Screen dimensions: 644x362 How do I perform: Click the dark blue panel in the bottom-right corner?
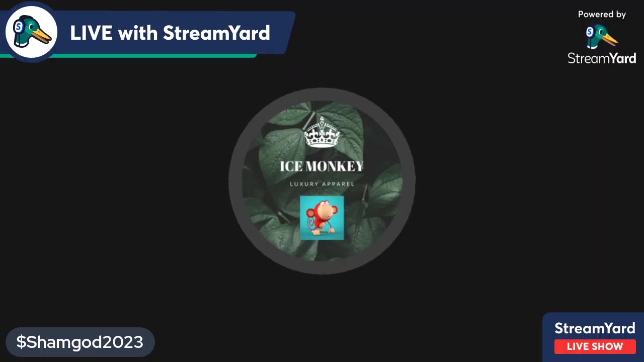click(x=593, y=337)
